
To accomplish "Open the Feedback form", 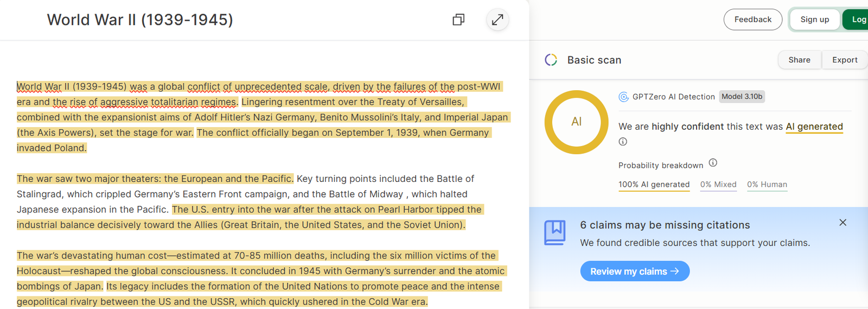I will point(752,20).
